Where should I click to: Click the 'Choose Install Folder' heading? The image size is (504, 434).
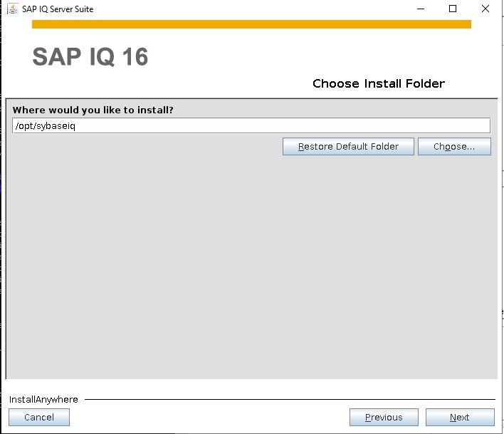click(x=379, y=83)
